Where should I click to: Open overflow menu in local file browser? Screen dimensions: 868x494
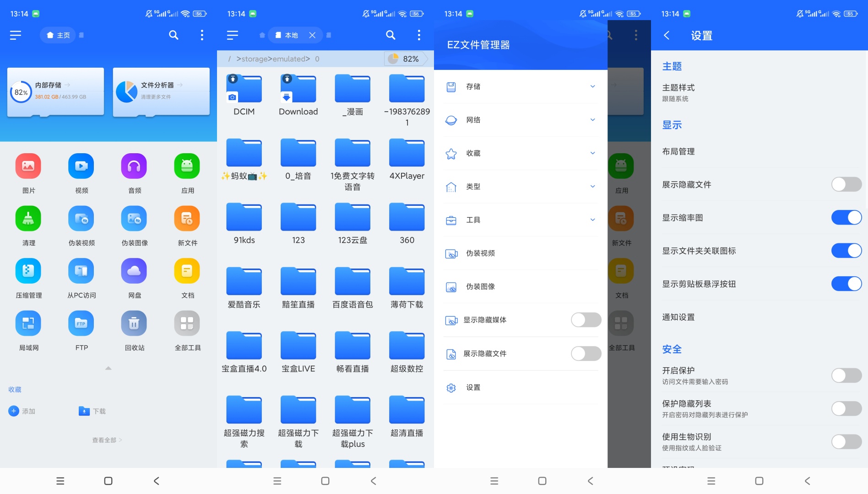[x=419, y=35]
